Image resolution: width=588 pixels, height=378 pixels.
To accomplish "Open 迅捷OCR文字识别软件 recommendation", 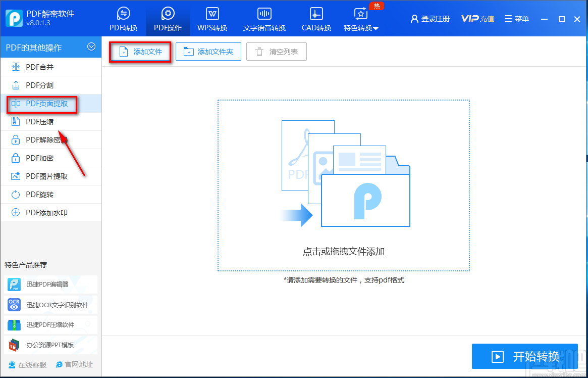I will [x=50, y=305].
